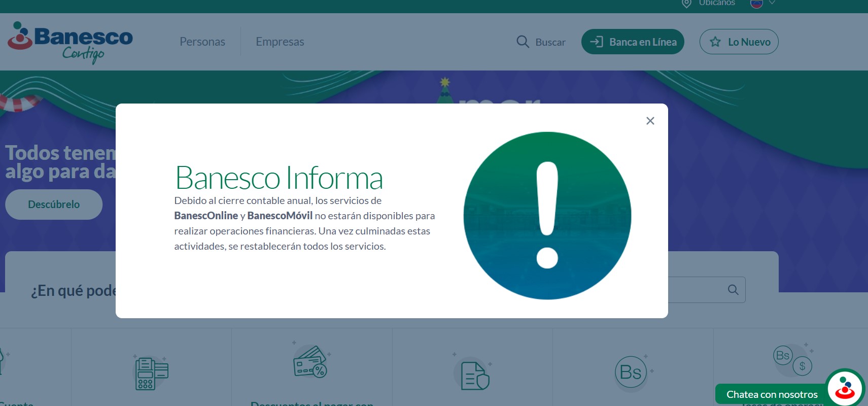868x406 pixels.
Task: Expand the country flag dropdown chevron
Action: (x=772, y=3)
